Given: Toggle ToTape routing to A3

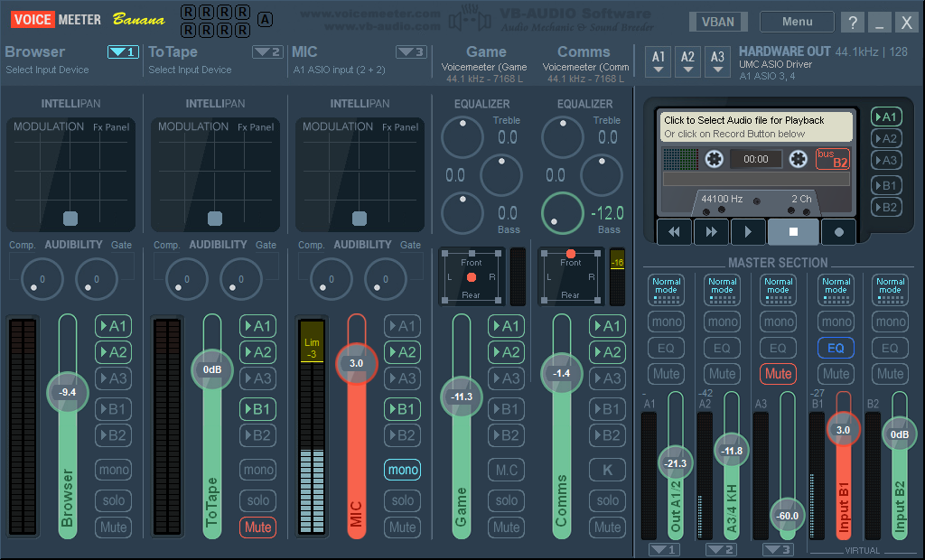Looking at the screenshot, I should point(257,378).
